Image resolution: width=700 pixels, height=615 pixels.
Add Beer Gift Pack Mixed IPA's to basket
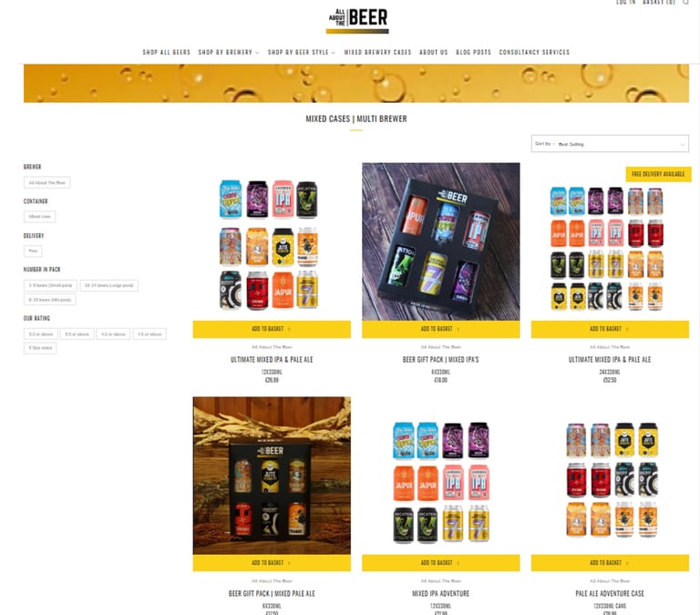tap(440, 329)
